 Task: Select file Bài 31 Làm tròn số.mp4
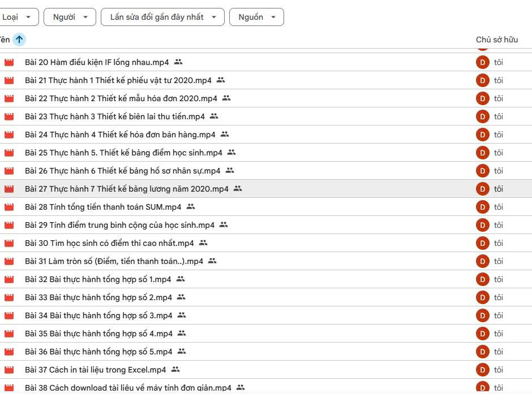(x=114, y=261)
